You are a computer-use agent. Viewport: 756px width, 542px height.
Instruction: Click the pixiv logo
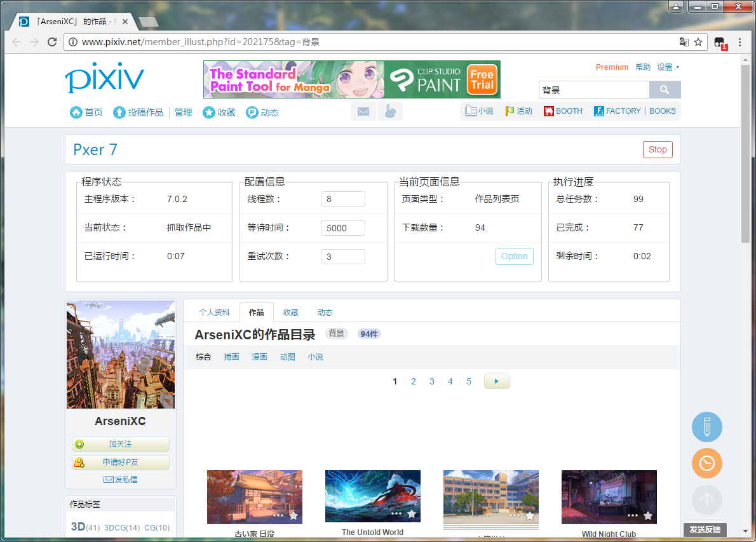pyautogui.click(x=105, y=77)
